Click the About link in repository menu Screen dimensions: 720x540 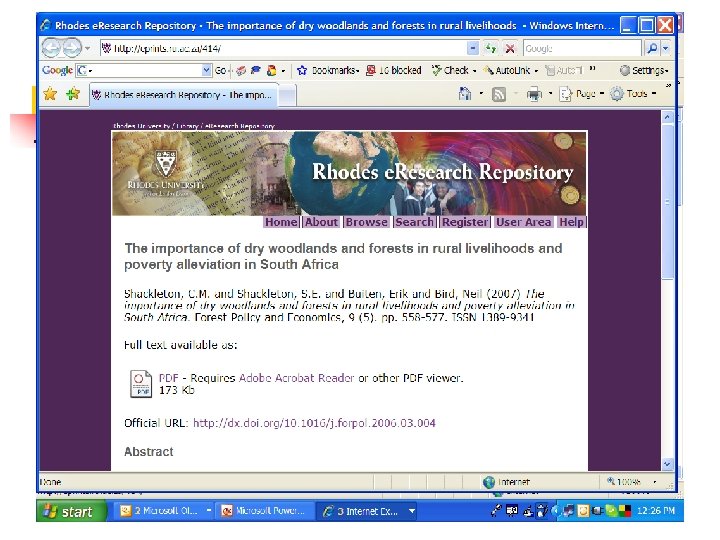click(x=321, y=222)
